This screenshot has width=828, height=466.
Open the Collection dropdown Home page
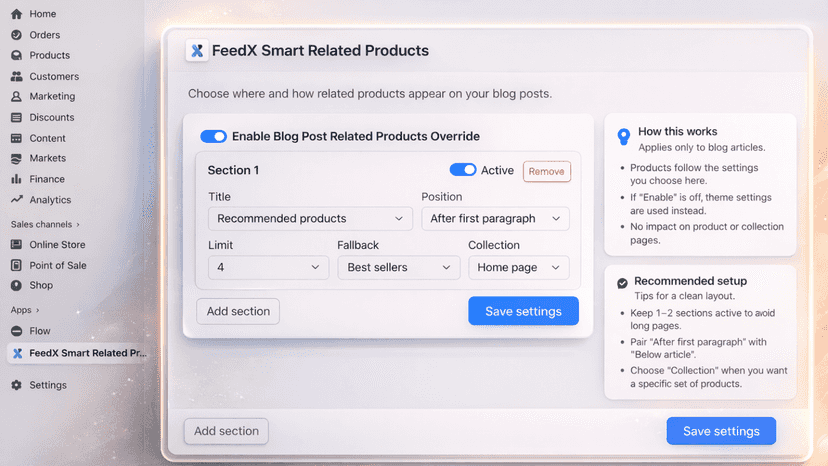(x=519, y=267)
